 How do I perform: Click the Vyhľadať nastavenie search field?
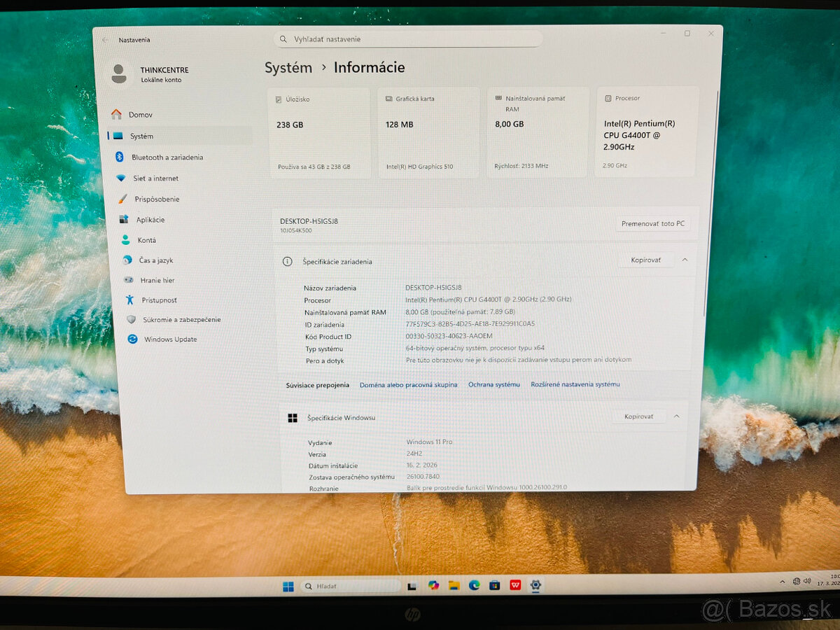408,39
